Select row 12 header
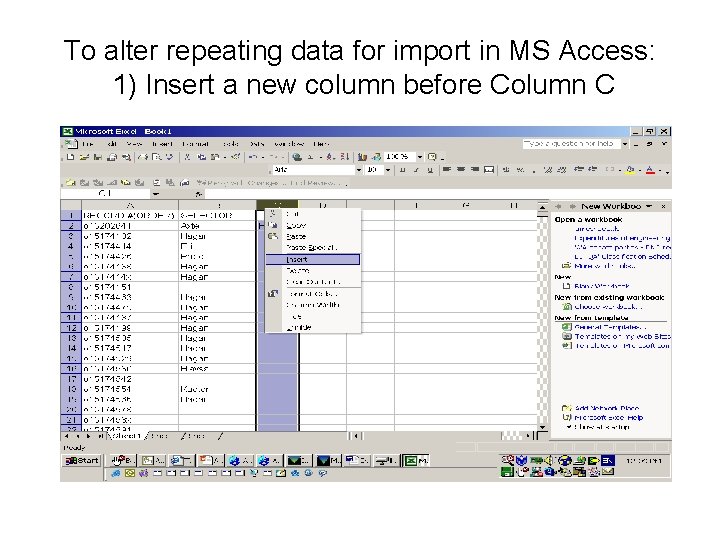Image resolution: width=720 pixels, height=540 pixels. [71, 328]
